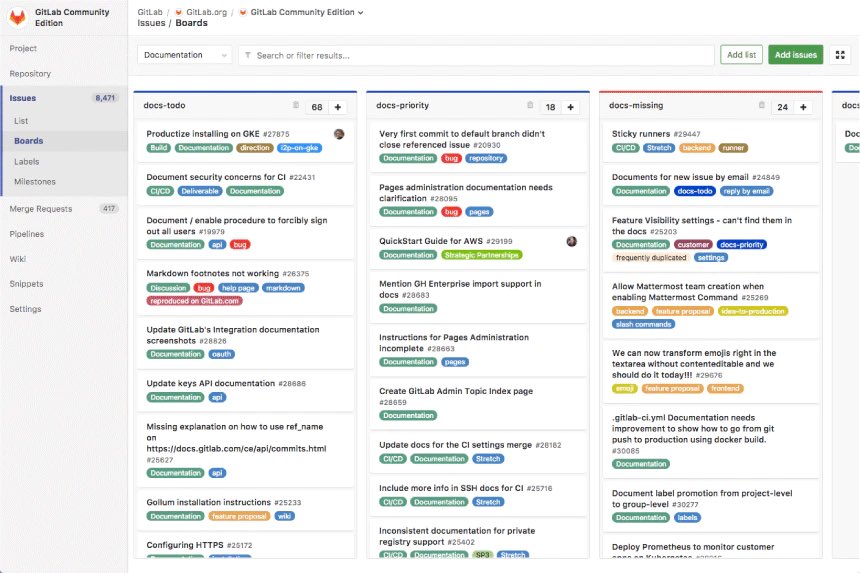Add new issue to docs-priority list
Image resolution: width=860 pixels, height=573 pixels.
pyautogui.click(x=570, y=107)
